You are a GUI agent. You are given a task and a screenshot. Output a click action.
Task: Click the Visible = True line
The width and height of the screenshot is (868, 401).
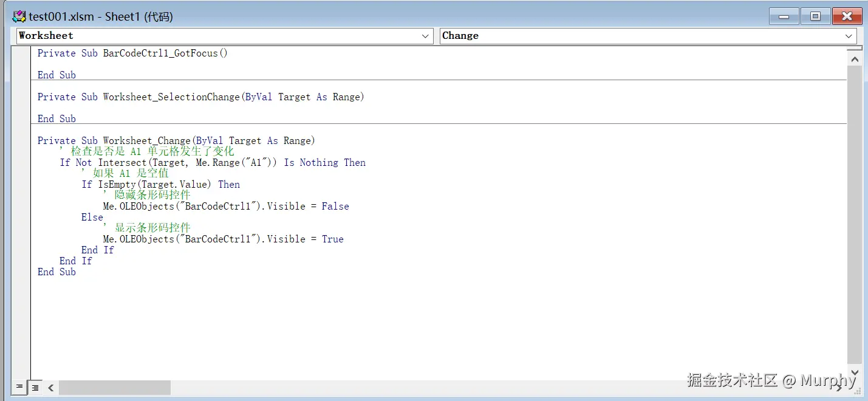click(224, 239)
